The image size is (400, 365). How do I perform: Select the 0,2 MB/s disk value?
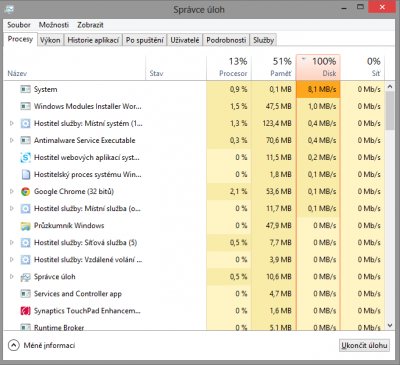322,157
